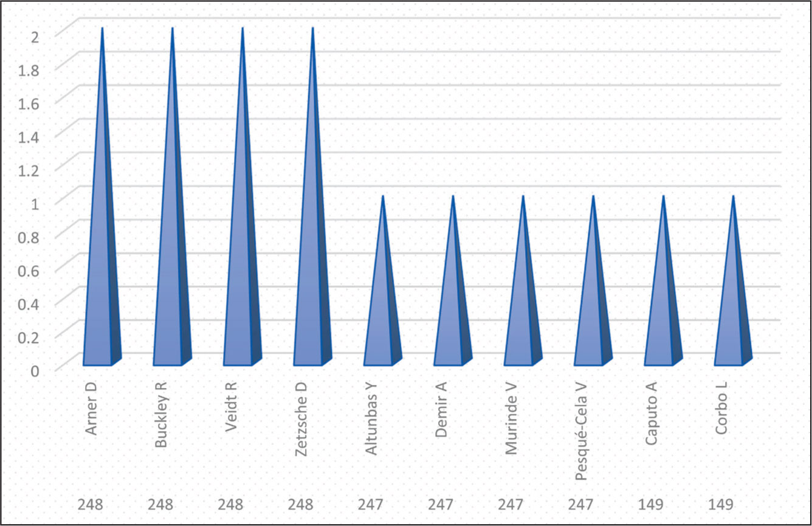
Task: Select the Caputo A pyramid bar
Action: [664, 280]
